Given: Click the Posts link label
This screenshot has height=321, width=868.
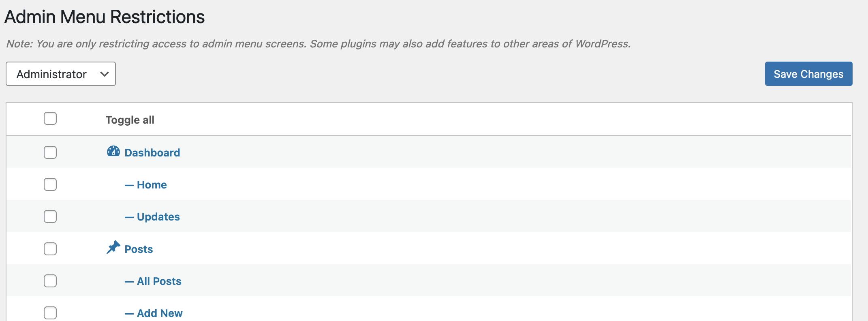Looking at the screenshot, I should (139, 249).
